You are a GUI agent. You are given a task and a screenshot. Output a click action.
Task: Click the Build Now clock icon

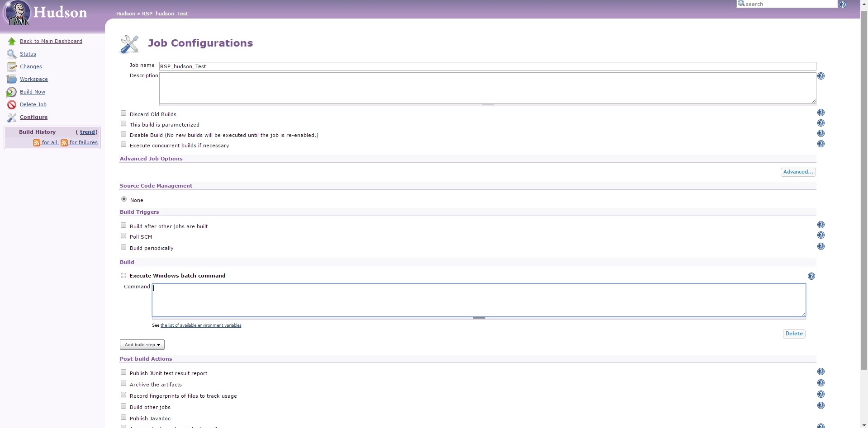click(x=12, y=92)
